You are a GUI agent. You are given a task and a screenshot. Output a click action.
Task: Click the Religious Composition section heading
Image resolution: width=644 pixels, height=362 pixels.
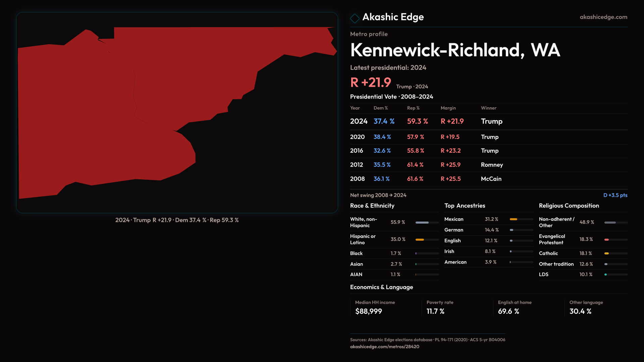569,206
